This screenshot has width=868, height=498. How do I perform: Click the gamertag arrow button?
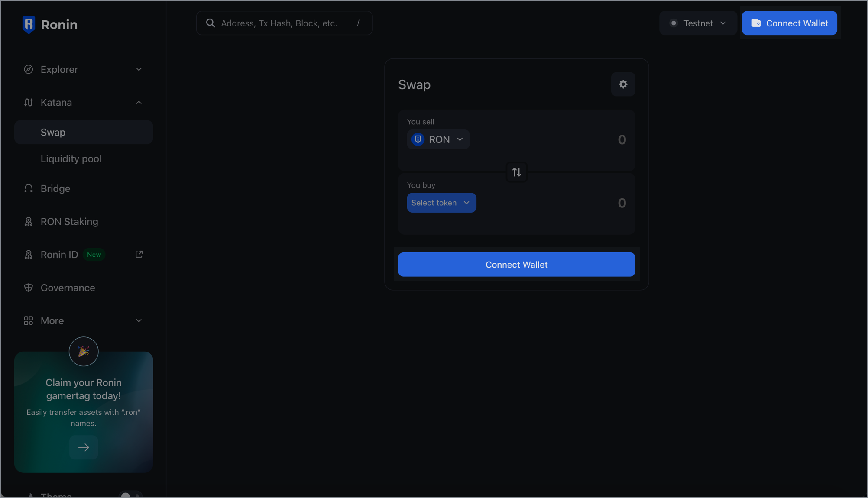(84, 447)
